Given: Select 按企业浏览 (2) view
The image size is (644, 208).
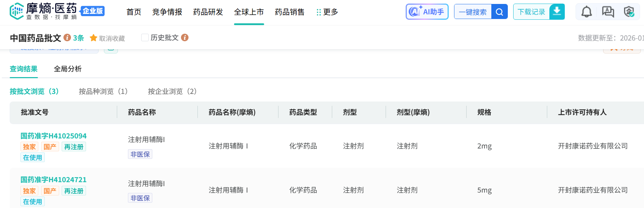Looking at the screenshot, I should coord(172,91).
